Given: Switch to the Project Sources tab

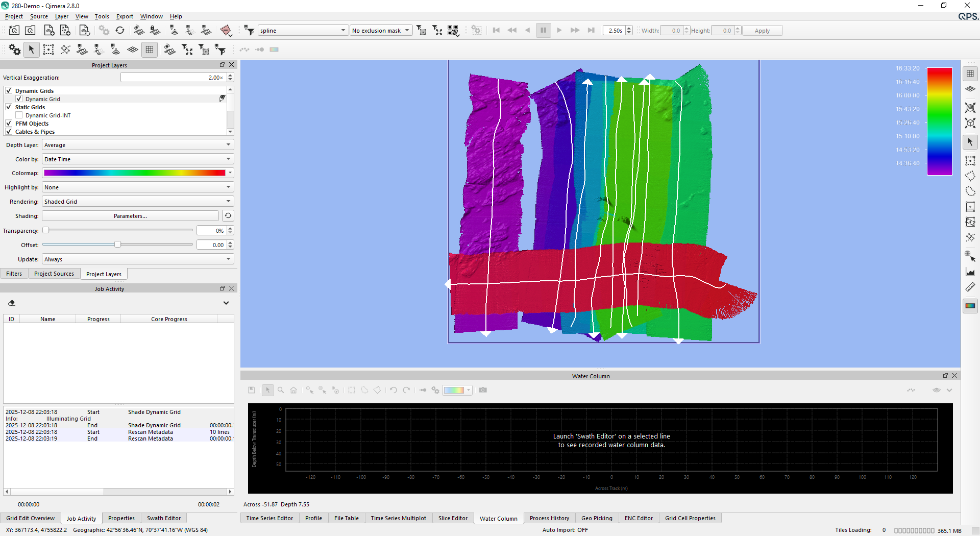Looking at the screenshot, I should pyautogui.click(x=54, y=274).
